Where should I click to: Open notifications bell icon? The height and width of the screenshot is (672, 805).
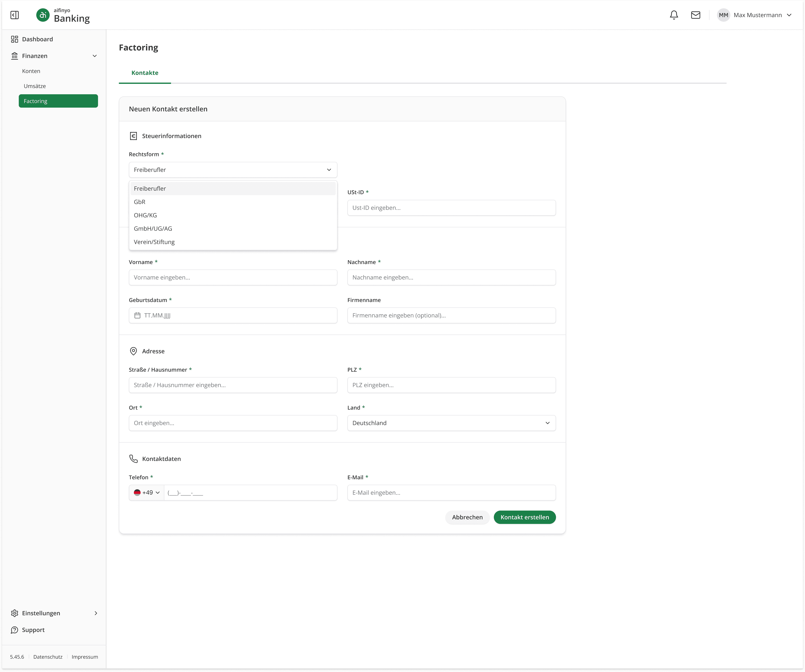point(674,15)
